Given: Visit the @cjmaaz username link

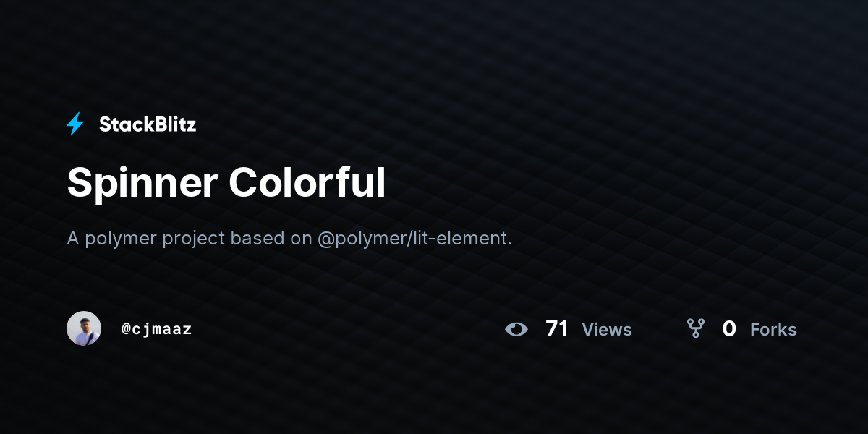Looking at the screenshot, I should click(157, 329).
